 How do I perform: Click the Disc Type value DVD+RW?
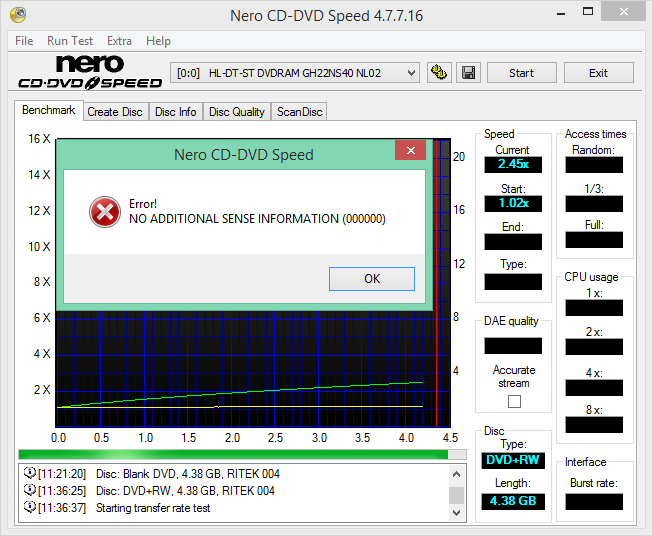[x=513, y=460]
